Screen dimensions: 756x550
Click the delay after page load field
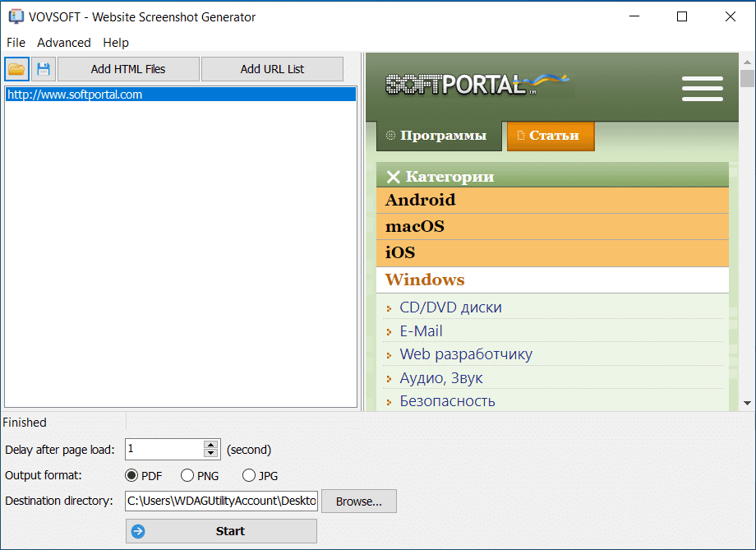point(164,449)
